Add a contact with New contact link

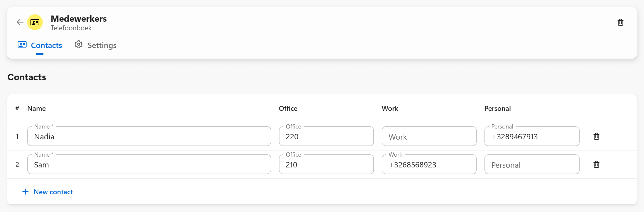53,192
